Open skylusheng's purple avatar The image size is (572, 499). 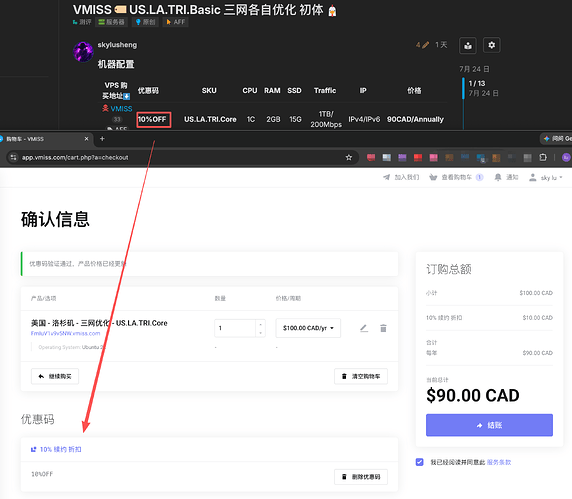click(83, 52)
